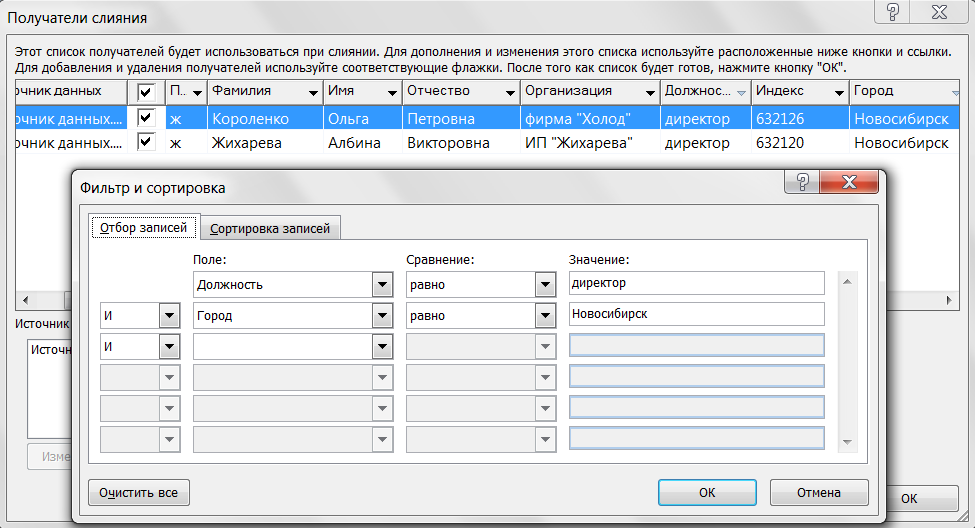Open the Индекс column filter arrow

point(839,93)
